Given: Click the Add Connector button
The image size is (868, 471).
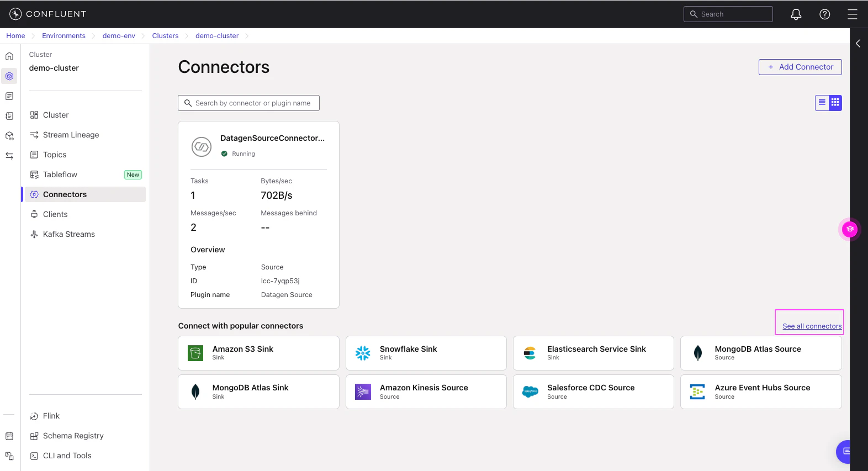Looking at the screenshot, I should pyautogui.click(x=800, y=67).
